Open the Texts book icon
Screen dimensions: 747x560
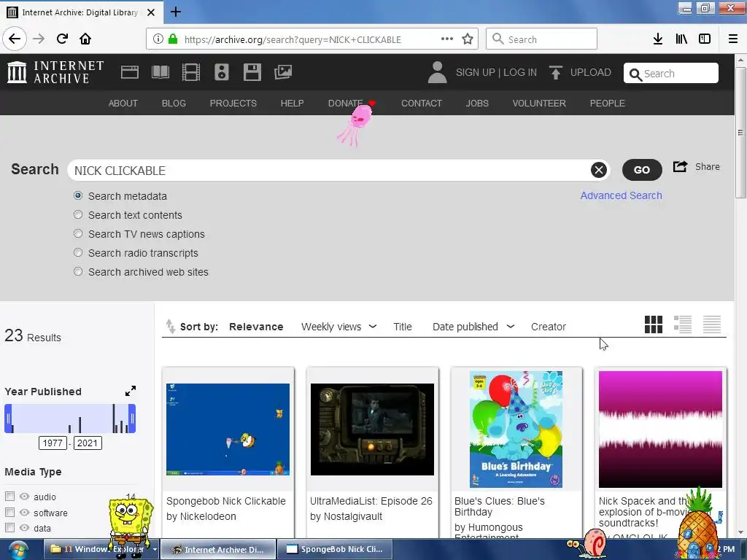click(x=160, y=72)
